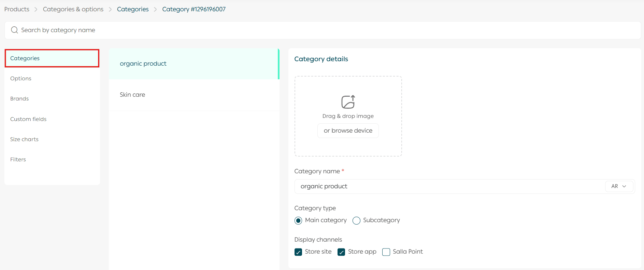Open the AR language dropdown
Viewport: 644px width, 270px height.
point(619,186)
